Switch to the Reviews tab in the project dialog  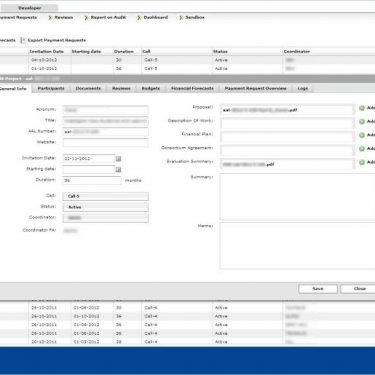click(x=121, y=88)
